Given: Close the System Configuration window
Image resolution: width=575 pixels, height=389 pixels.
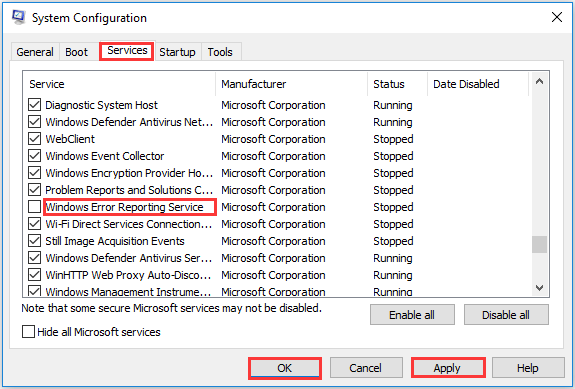Looking at the screenshot, I should [x=556, y=17].
